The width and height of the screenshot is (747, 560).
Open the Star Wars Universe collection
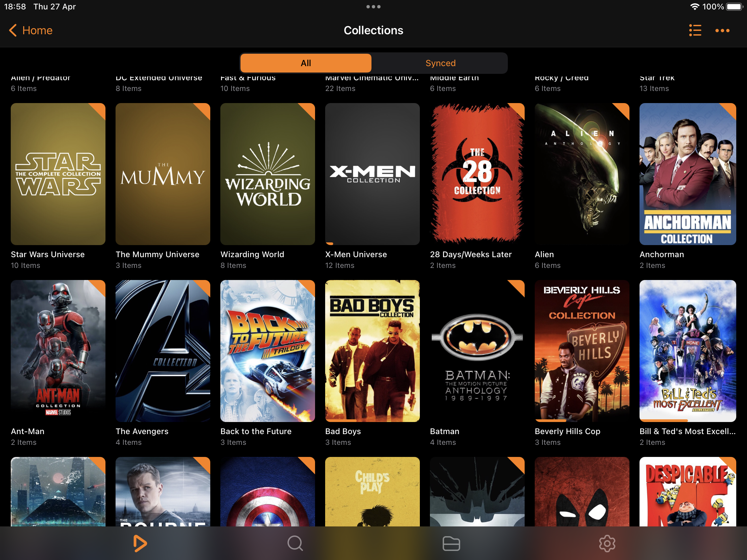[58, 174]
